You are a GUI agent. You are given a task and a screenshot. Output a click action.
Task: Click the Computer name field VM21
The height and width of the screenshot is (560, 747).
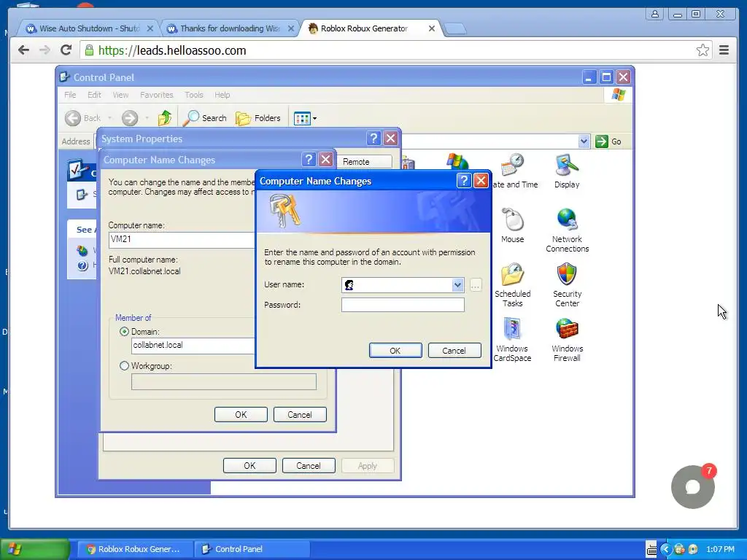pos(182,239)
